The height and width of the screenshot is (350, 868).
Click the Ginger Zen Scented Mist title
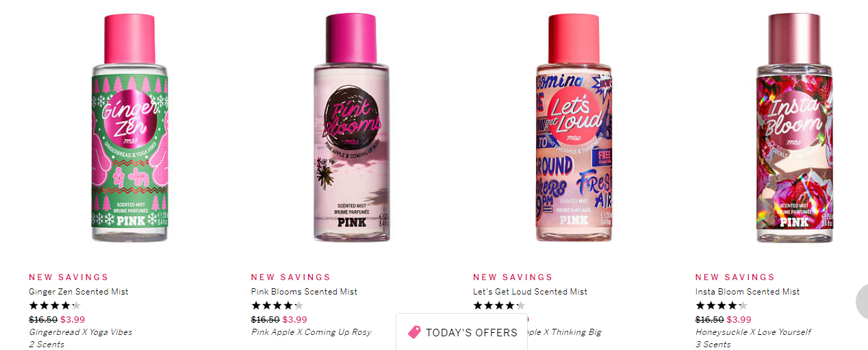point(79,291)
